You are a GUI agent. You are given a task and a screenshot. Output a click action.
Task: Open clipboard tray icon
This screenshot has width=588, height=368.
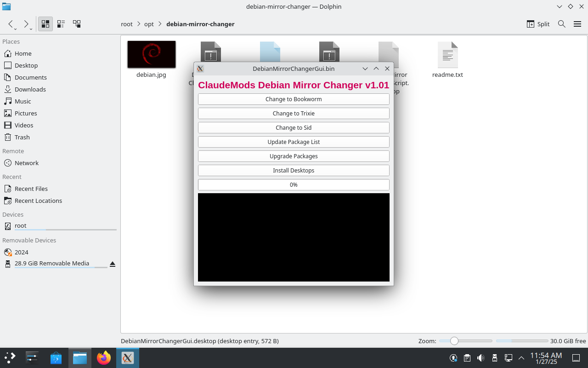pos(467,358)
